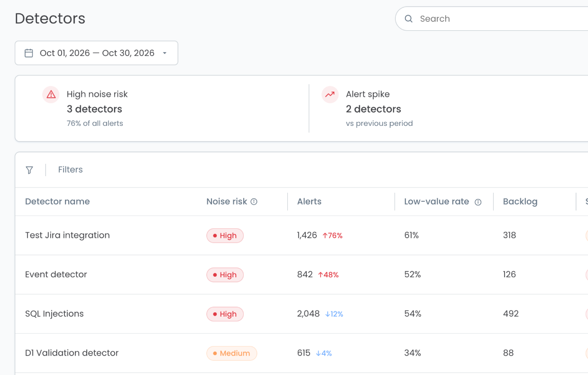The width and height of the screenshot is (588, 375).
Task: Click the 'vs previous period' text
Action: (x=379, y=123)
